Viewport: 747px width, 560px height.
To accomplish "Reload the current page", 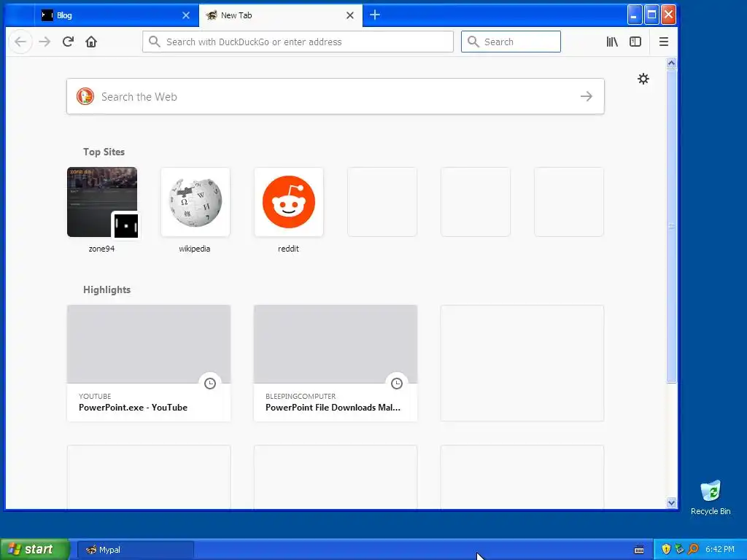I will 68,42.
